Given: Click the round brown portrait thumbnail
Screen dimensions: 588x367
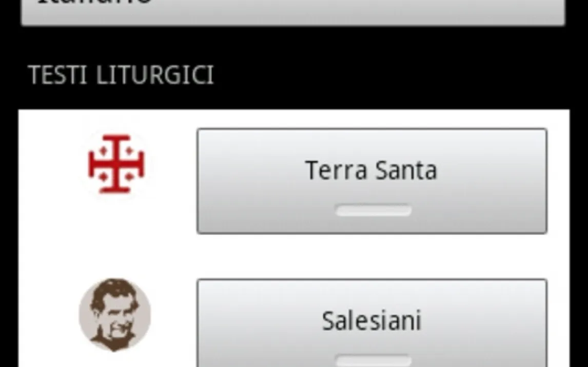Looking at the screenshot, I should click(115, 315).
